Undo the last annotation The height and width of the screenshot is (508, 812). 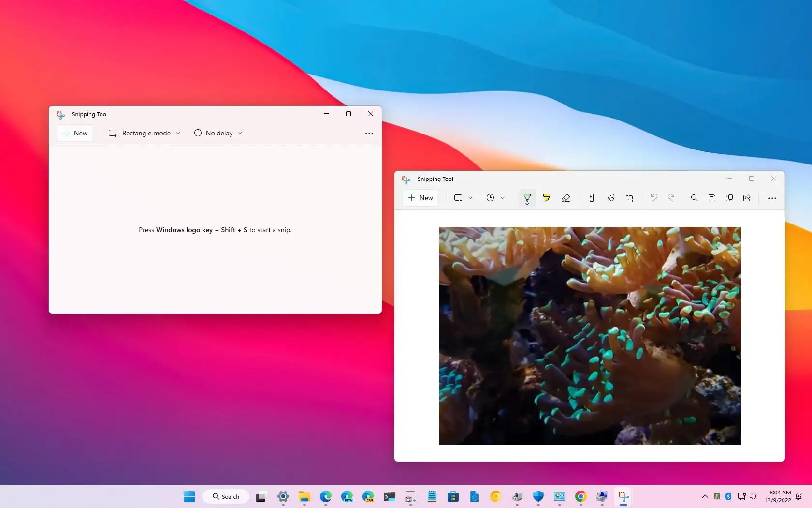[653, 198]
